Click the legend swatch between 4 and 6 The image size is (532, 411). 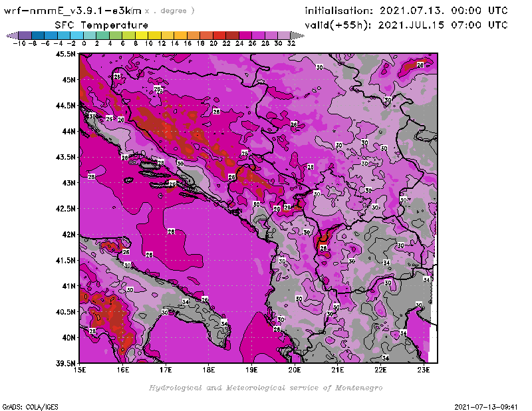coord(116,35)
